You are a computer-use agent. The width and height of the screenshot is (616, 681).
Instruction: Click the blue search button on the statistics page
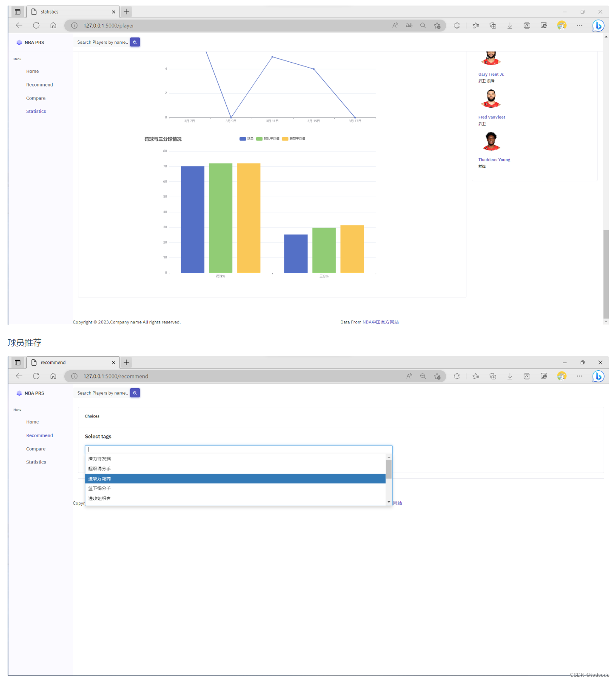click(x=135, y=42)
